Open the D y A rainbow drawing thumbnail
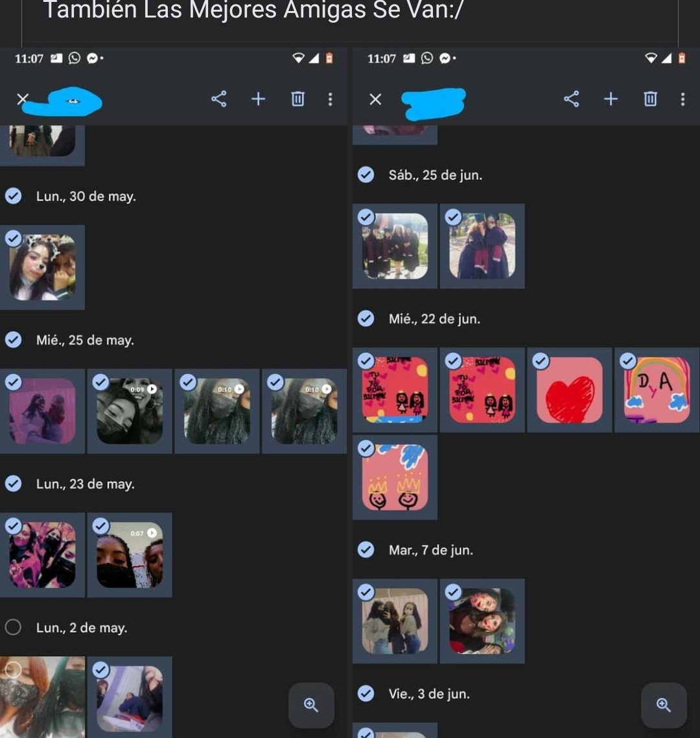 657,390
